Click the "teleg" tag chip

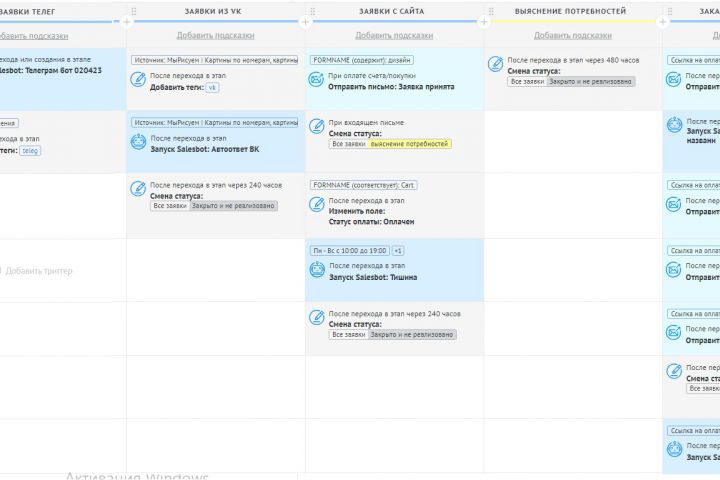pyautogui.click(x=30, y=151)
